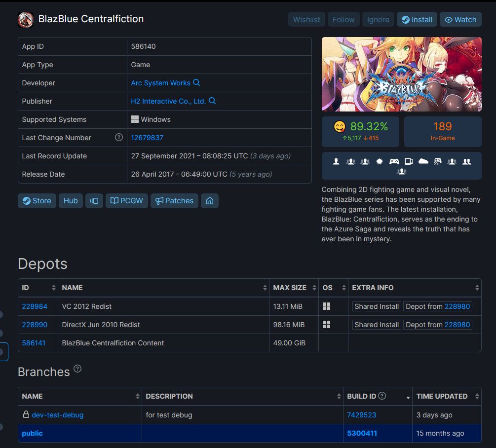Open depot 228990
Image resolution: width=496 pixels, height=448 pixels.
[35, 325]
